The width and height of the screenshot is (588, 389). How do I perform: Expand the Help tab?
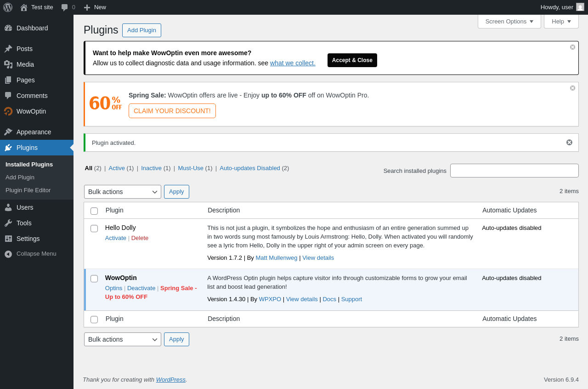pos(561,21)
